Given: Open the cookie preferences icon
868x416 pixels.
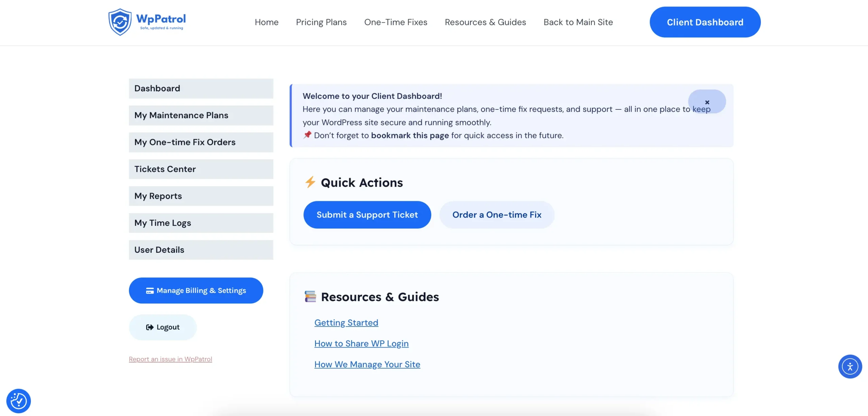Looking at the screenshot, I should (18, 401).
